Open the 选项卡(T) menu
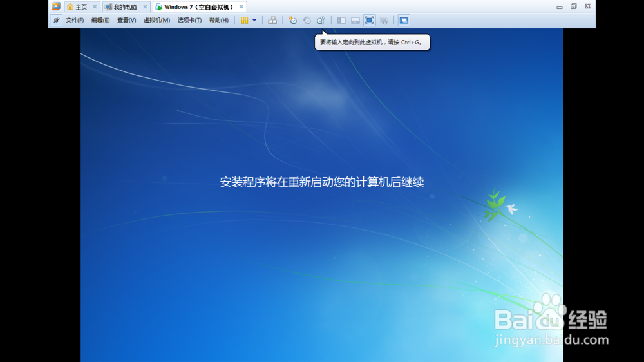Screen dimensions: 644x362 [189, 20]
